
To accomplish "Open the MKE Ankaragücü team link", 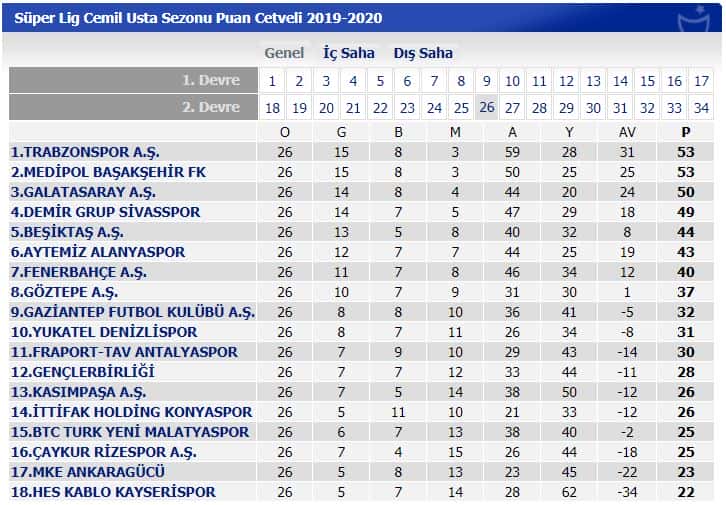I will click(88, 472).
